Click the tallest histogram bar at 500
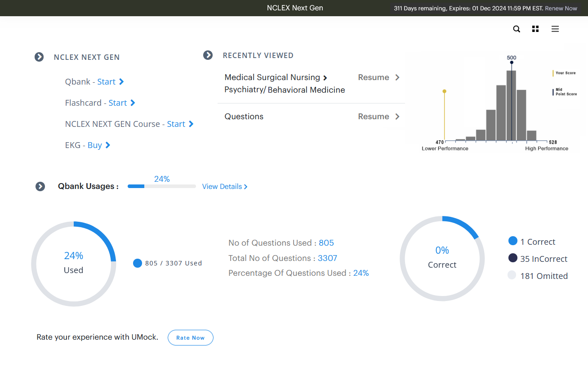The image size is (588, 386). coord(511,106)
